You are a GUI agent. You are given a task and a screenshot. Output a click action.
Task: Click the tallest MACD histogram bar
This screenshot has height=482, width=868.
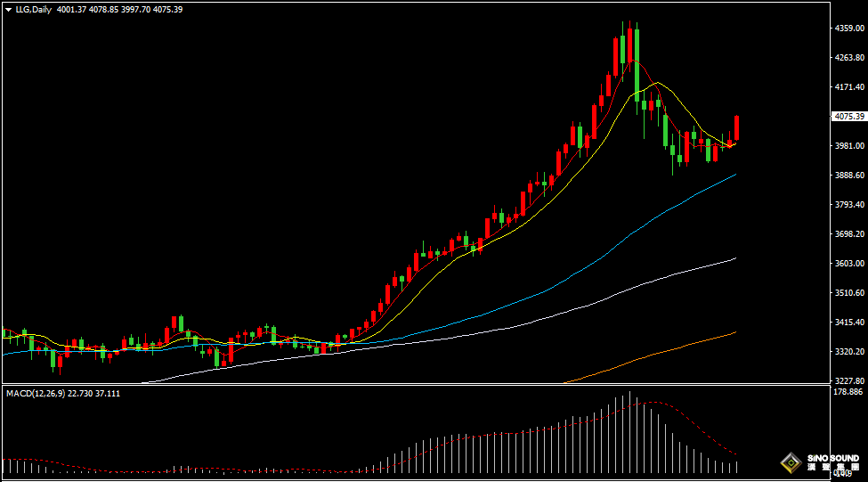pyautogui.click(x=629, y=432)
